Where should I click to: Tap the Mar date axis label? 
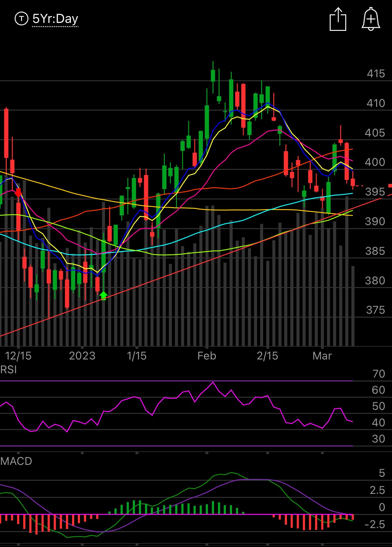322,356
